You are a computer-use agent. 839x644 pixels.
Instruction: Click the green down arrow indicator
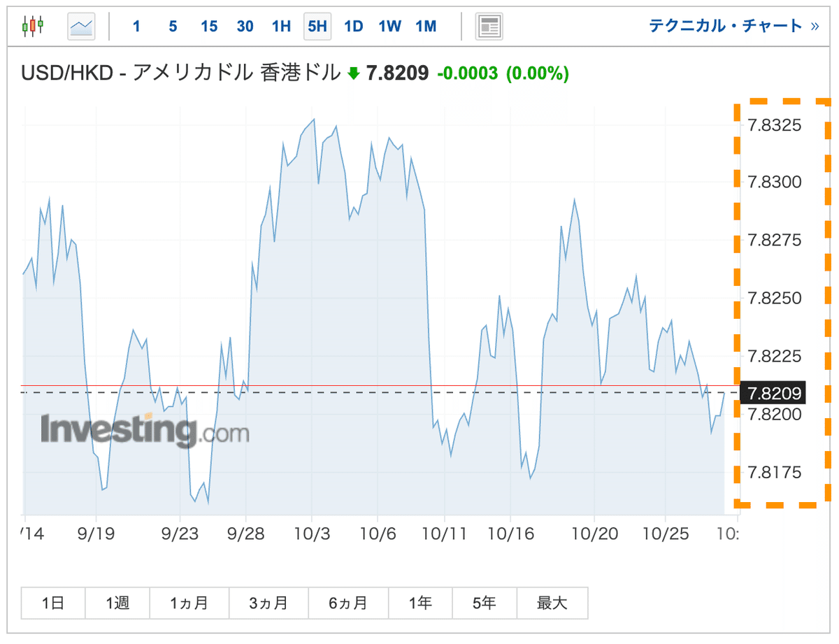(x=353, y=73)
